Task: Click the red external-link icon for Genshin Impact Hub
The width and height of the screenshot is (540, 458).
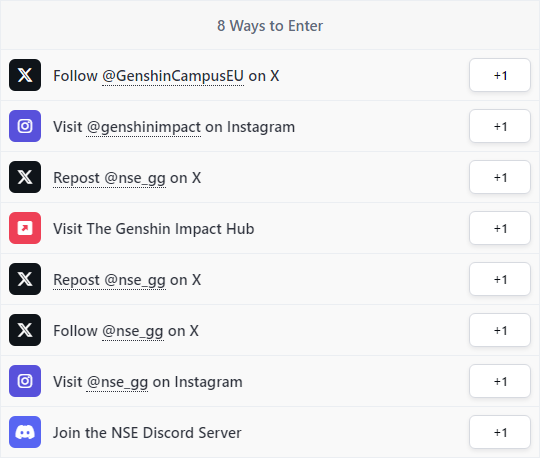Action: [x=25, y=228]
